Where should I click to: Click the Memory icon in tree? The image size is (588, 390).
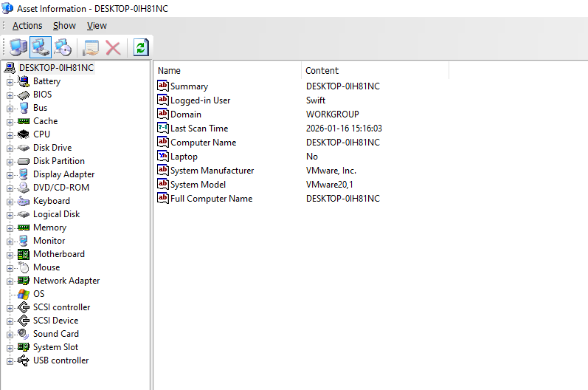pos(24,227)
